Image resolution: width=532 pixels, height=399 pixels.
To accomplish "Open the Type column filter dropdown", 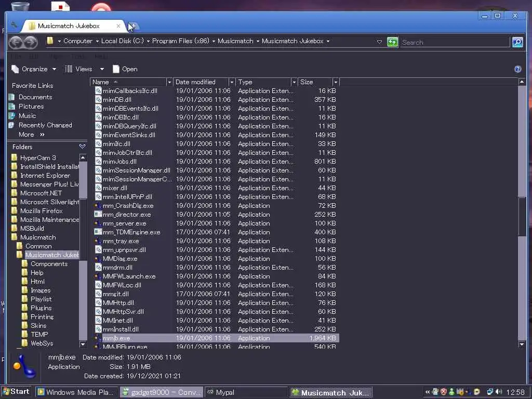I will point(294,82).
